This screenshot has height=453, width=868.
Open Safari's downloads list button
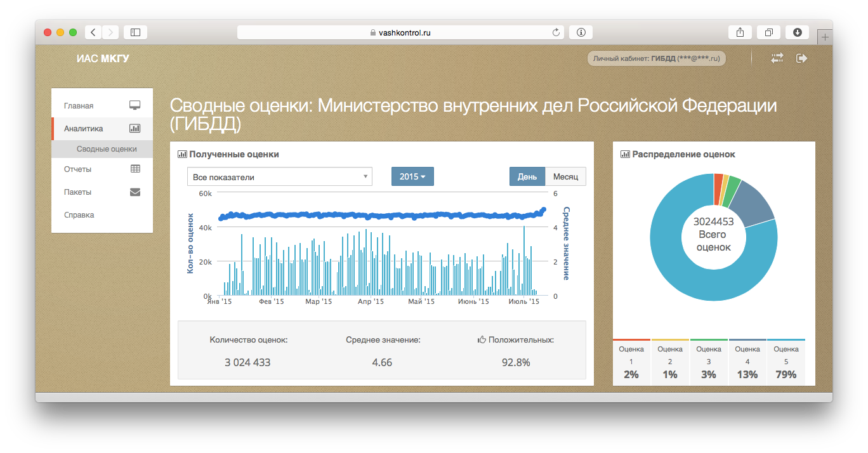(797, 32)
